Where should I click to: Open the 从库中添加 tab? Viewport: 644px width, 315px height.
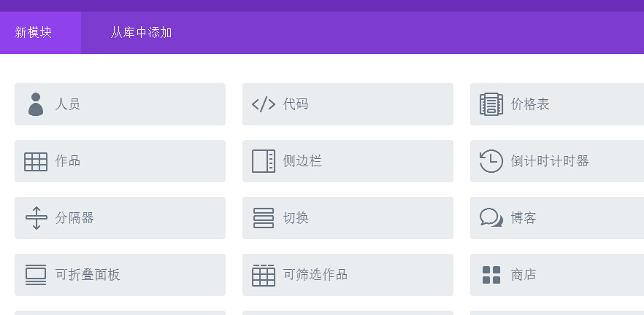tap(141, 32)
